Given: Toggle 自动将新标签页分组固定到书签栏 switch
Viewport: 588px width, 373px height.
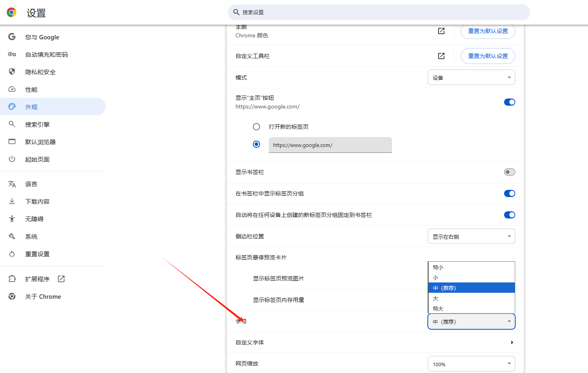Looking at the screenshot, I should click(510, 215).
